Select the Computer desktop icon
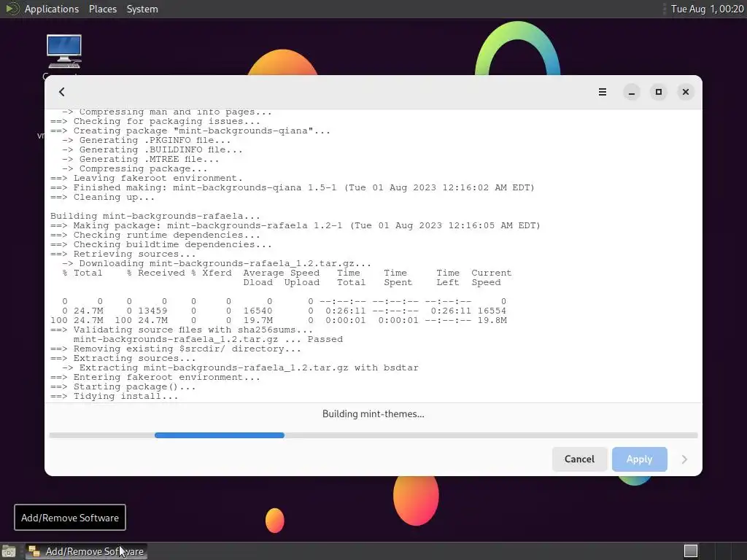This screenshot has height=560, width=747. coord(64,51)
